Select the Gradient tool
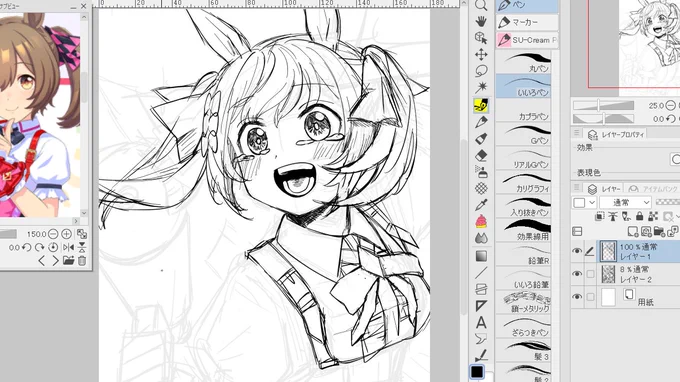 [481, 256]
